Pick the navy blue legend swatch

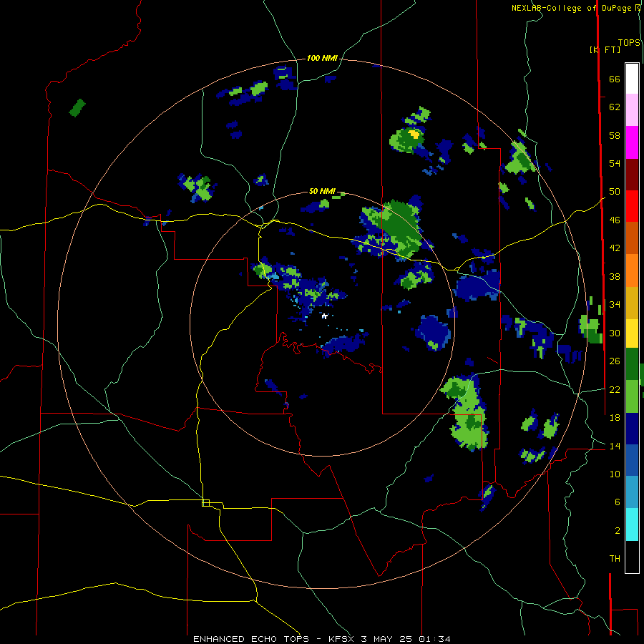(x=632, y=429)
